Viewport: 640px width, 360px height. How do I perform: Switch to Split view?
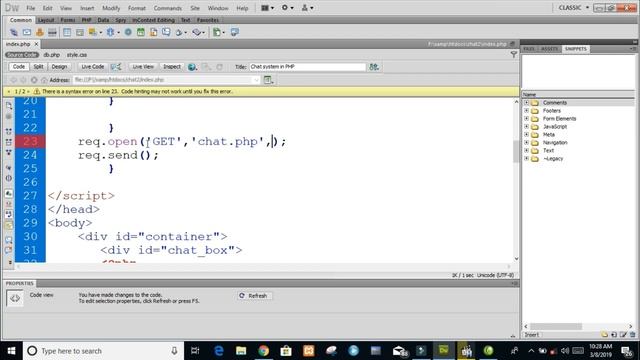click(38, 67)
